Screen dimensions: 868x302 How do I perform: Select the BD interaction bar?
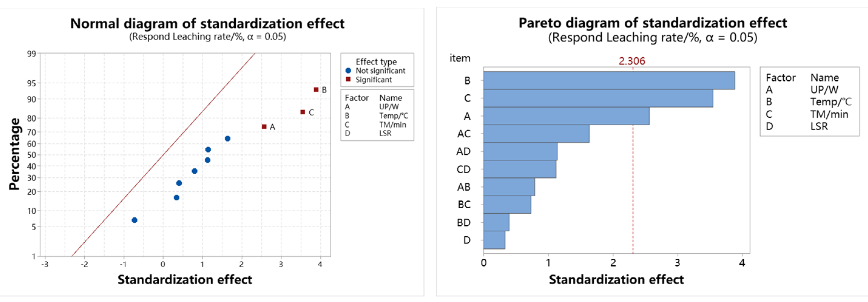[496, 222]
